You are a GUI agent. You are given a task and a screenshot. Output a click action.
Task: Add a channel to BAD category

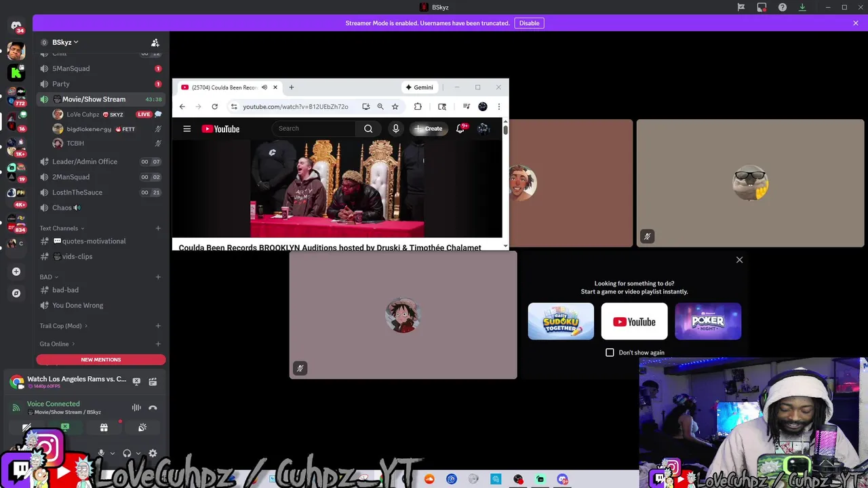(x=158, y=277)
